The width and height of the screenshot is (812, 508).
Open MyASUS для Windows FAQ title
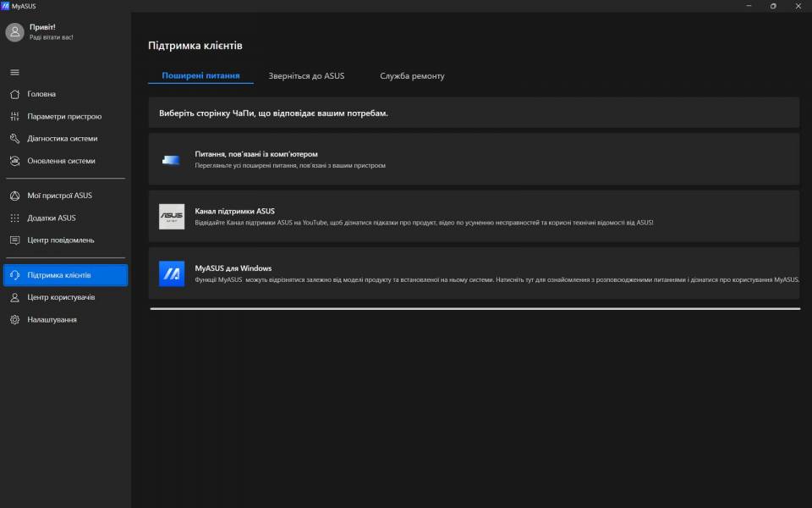pyautogui.click(x=233, y=268)
